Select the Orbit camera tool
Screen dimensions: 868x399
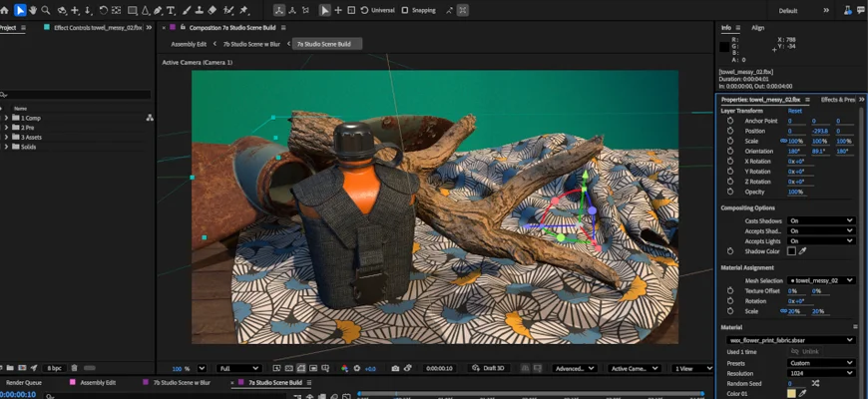(62, 10)
